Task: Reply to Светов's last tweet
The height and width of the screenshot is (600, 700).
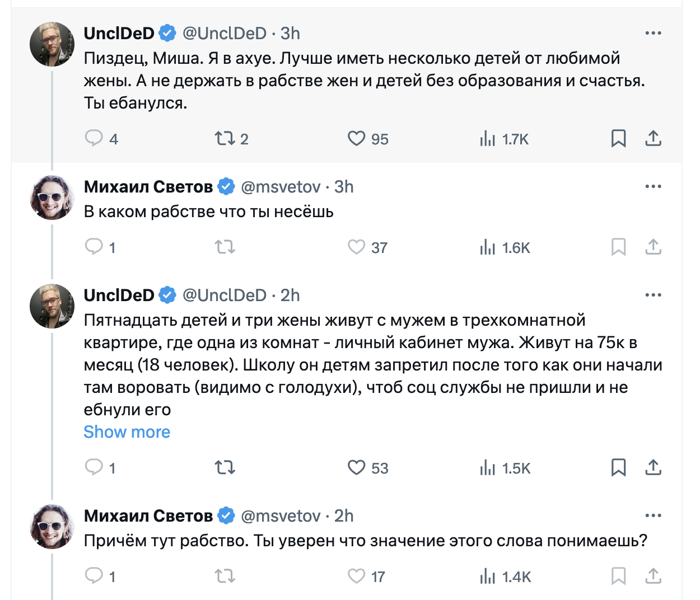Action: pos(94,576)
